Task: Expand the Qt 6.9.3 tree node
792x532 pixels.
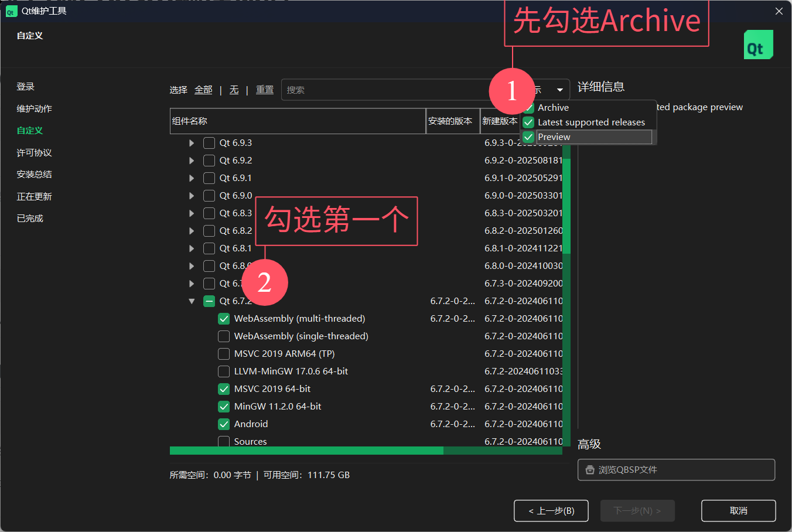Action: point(192,143)
